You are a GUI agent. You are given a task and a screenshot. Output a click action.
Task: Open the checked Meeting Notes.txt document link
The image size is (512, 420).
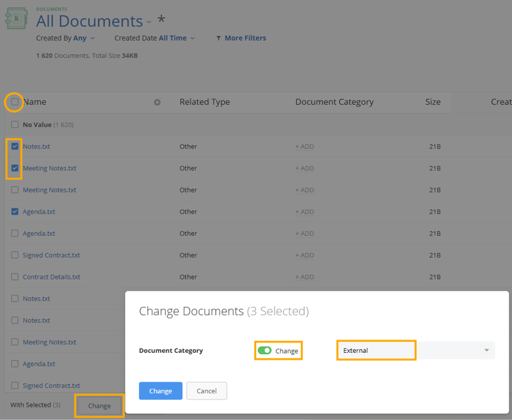coord(49,168)
